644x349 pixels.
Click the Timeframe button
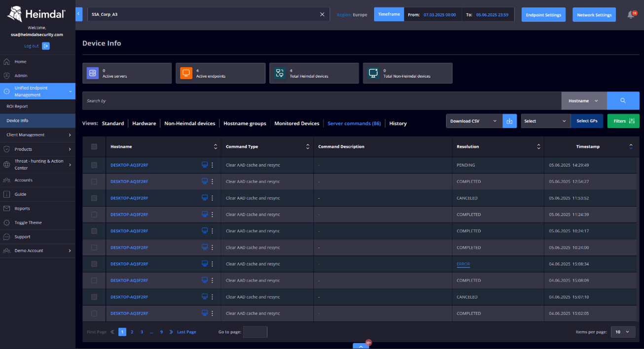click(x=389, y=14)
